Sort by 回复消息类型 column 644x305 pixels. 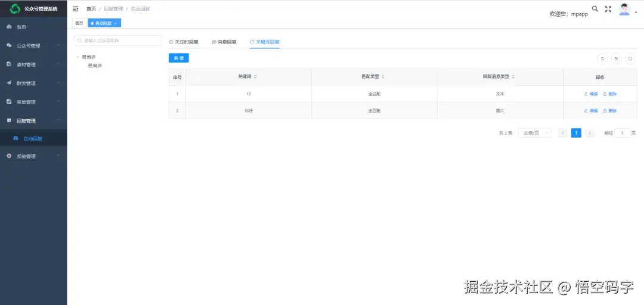pos(513,77)
